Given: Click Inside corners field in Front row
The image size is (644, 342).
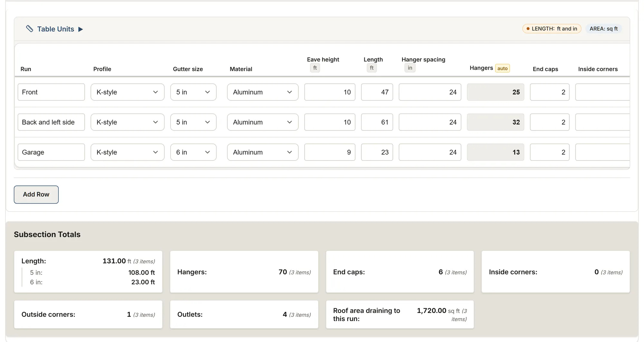Looking at the screenshot, I should [602, 92].
